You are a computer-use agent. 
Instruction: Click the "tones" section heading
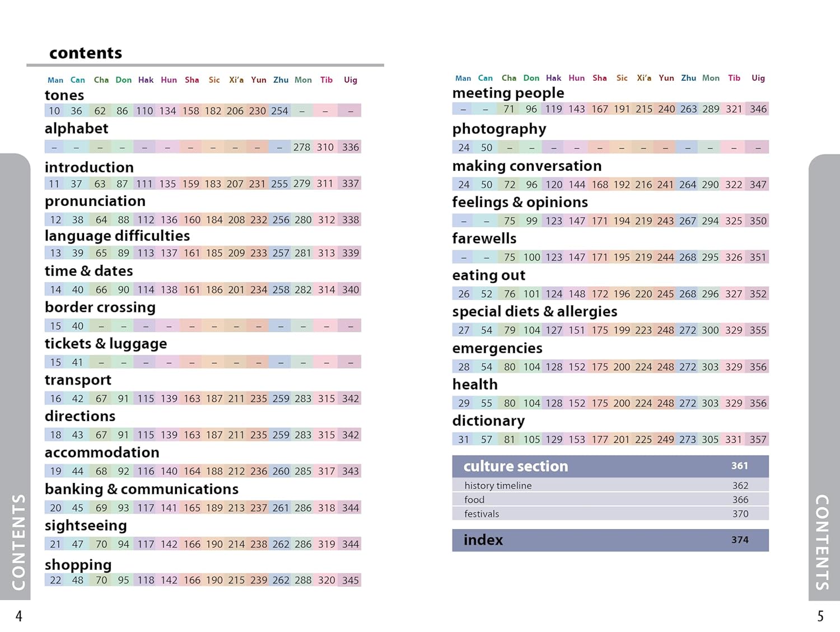64,95
